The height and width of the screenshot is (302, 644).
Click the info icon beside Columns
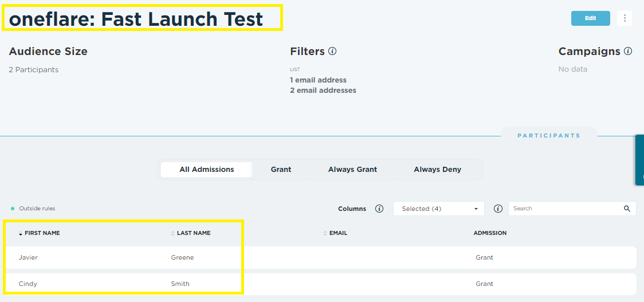coord(379,209)
